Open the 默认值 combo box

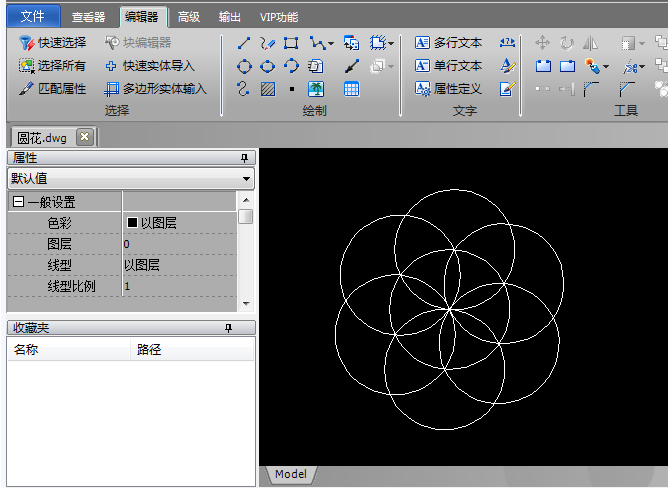tap(131, 178)
